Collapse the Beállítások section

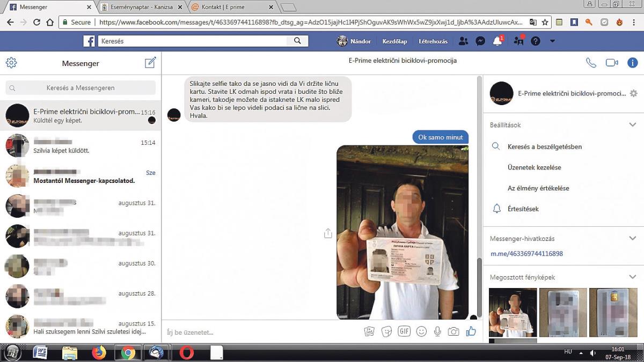(x=632, y=125)
